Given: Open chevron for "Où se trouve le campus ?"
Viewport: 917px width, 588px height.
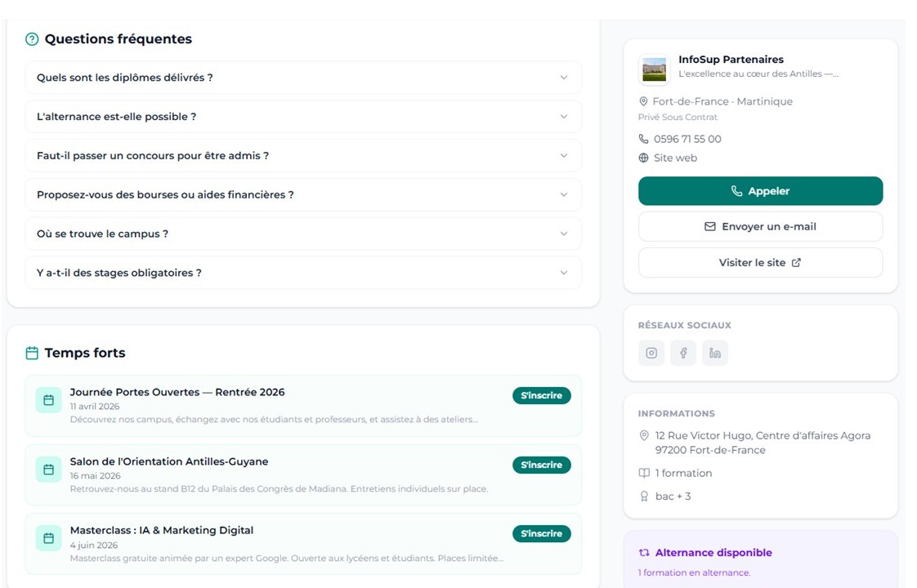Looking at the screenshot, I should [x=563, y=234].
